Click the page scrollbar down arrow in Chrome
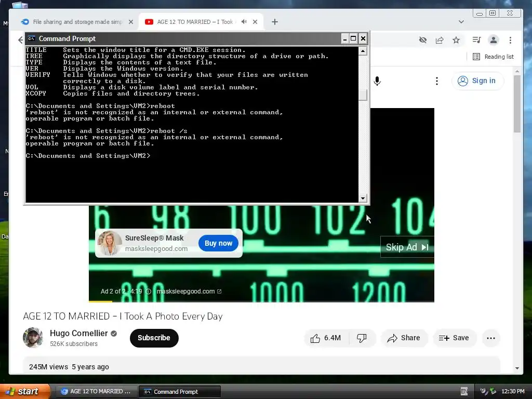Viewport: 532px width, 399px height. click(x=517, y=368)
